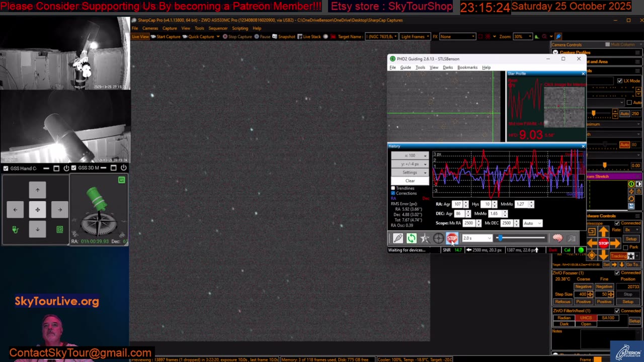Image resolution: width=644 pixels, height=362 pixels.
Task: Click the PHD2 begin guiding crosshair icon
Action: (x=438, y=238)
